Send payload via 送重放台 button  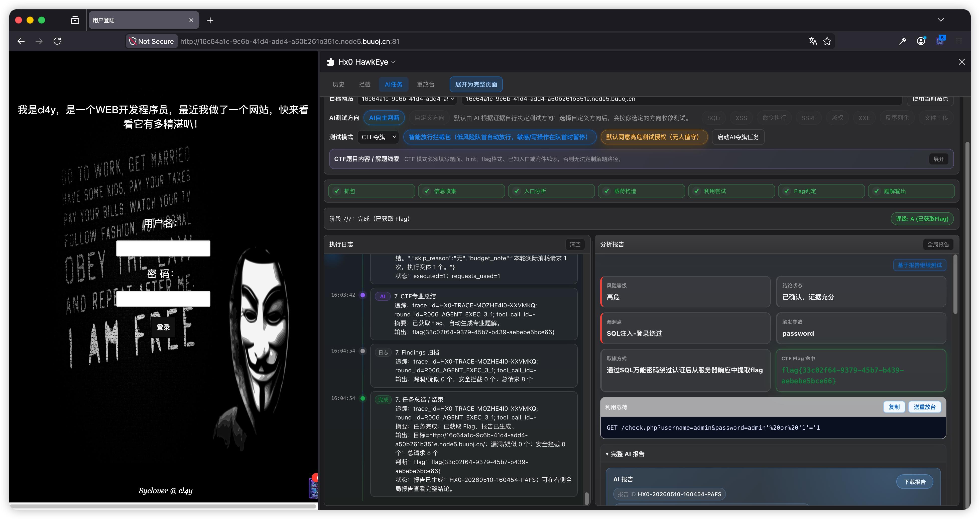pyautogui.click(x=924, y=407)
